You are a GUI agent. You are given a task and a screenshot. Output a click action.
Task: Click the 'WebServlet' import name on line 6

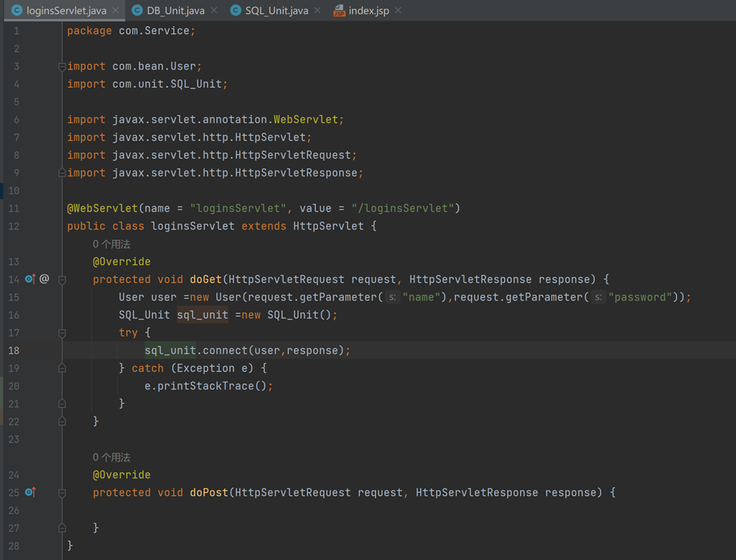point(306,120)
